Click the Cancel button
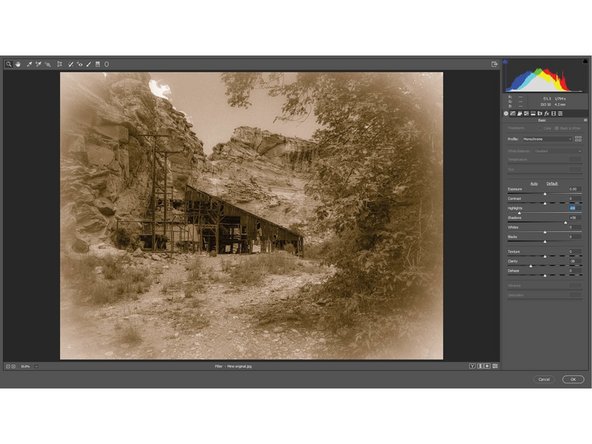This screenshot has height=444, width=592. coord(544,379)
